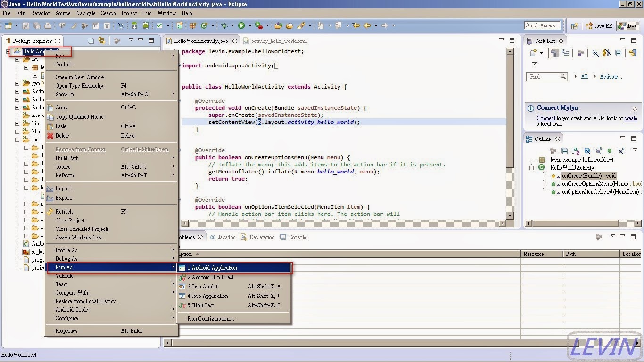The image size is (644, 362).
Task: Click the Quick Access search field
Action: 543,25
